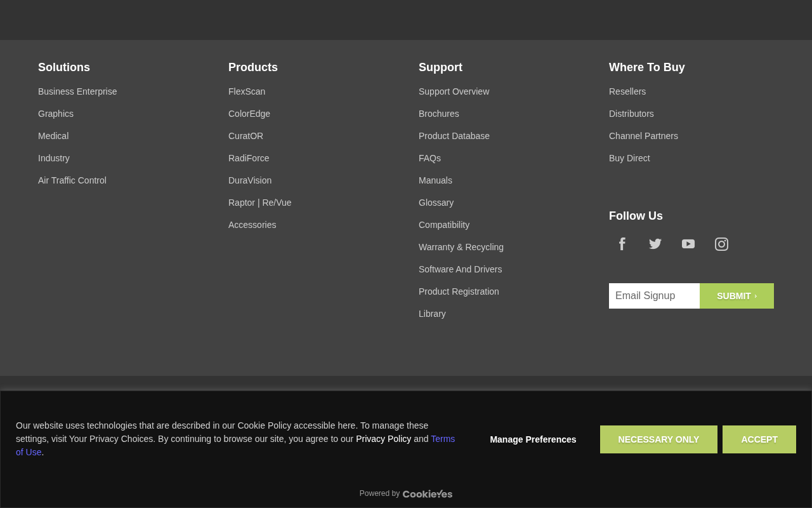Accept all cookies
The image size is (812, 508).
pos(759,439)
